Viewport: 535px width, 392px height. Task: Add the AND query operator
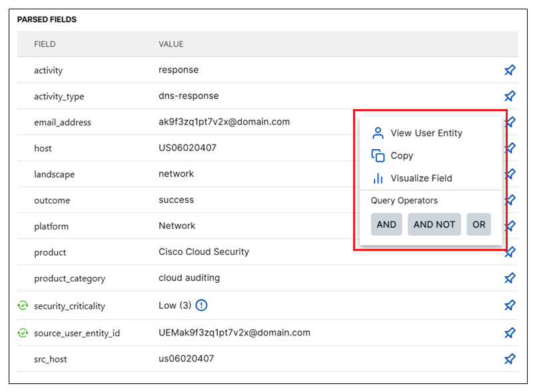(386, 224)
